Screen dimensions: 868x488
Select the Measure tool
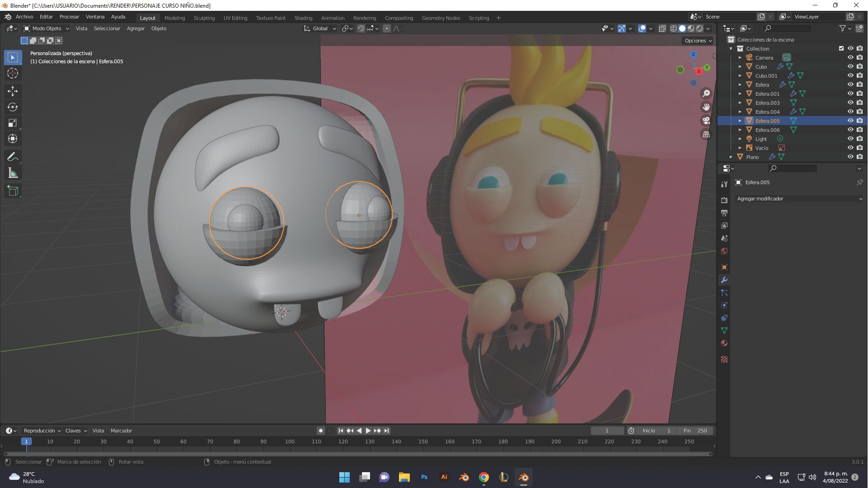coord(13,173)
